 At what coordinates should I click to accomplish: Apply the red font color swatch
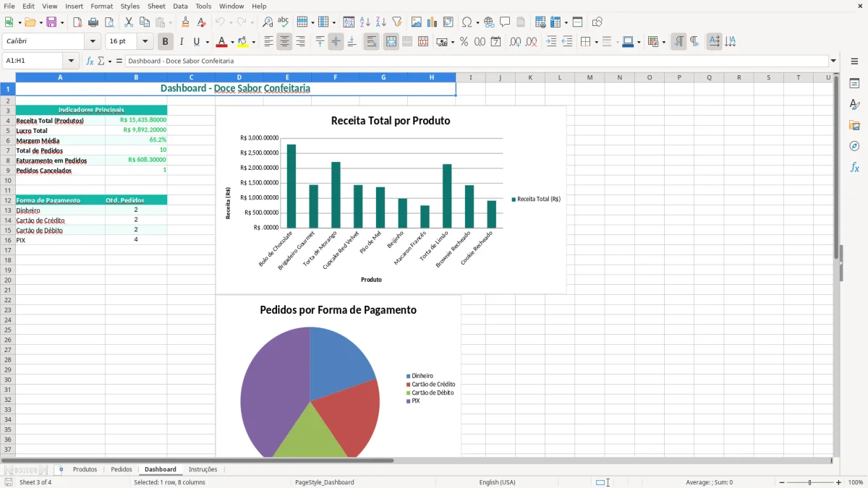pyautogui.click(x=222, y=42)
